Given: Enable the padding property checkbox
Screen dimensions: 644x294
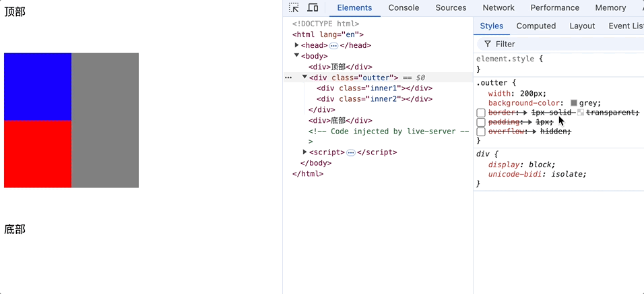Looking at the screenshot, I should (482, 123).
